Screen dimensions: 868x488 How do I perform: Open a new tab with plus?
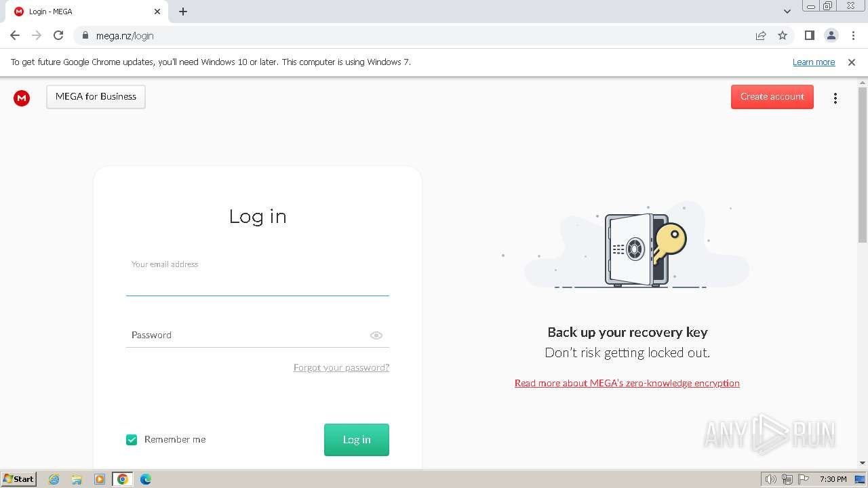(183, 12)
